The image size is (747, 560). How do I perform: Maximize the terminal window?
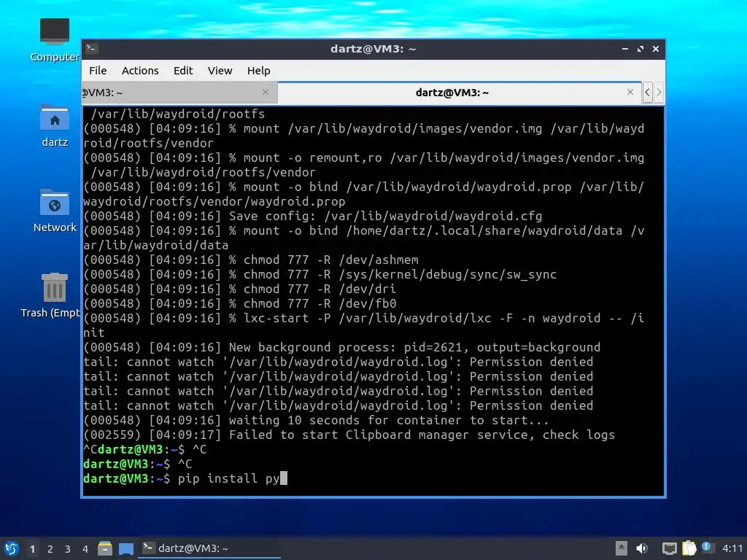(640, 49)
